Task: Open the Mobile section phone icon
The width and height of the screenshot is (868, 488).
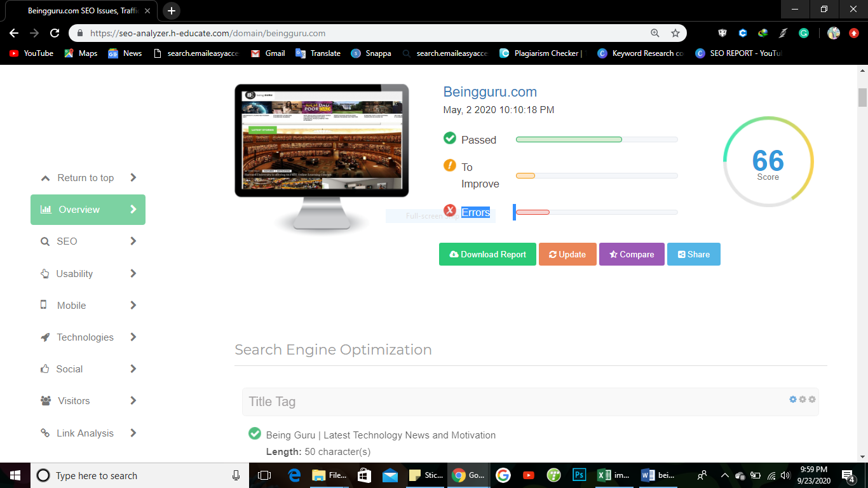Action: (44, 305)
